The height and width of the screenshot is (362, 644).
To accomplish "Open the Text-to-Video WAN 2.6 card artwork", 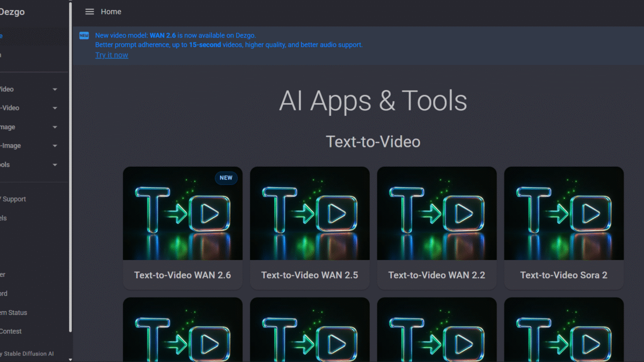I will 182,213.
